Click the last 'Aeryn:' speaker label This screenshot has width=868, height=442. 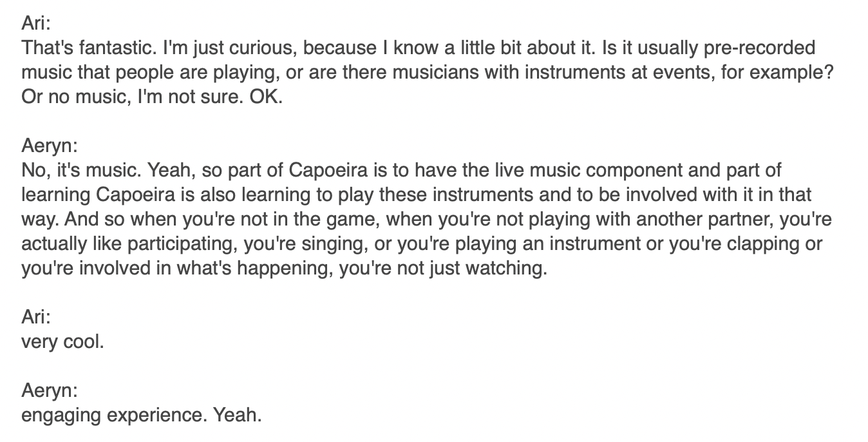tap(49, 390)
